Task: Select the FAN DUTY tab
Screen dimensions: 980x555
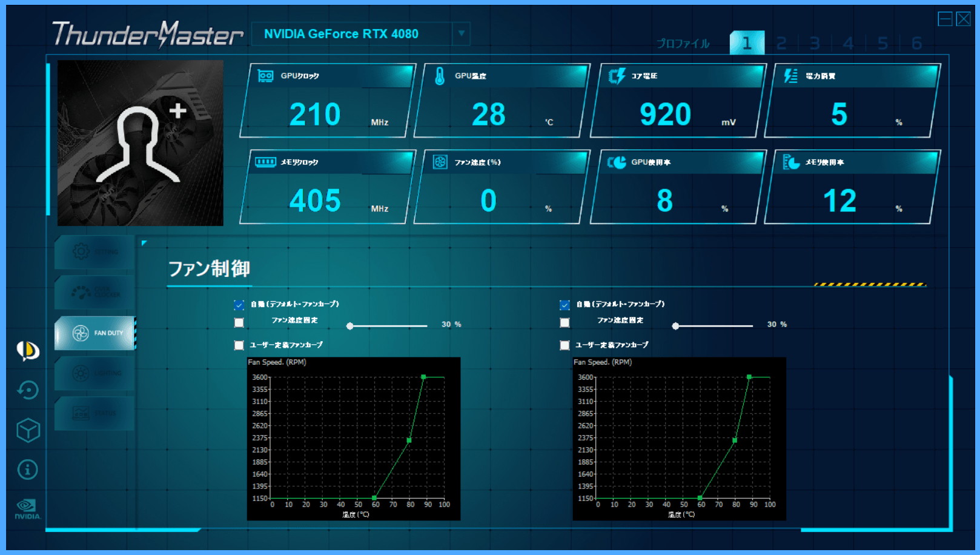Action: [x=94, y=333]
